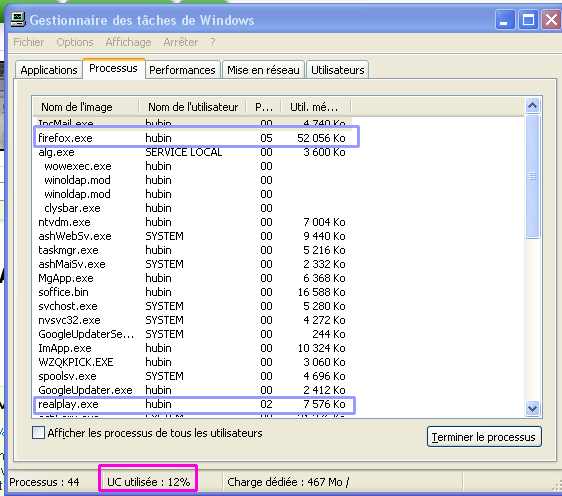The image size is (562, 496).
Task: Sort by Nom de l'utilisateur column
Action: point(192,107)
